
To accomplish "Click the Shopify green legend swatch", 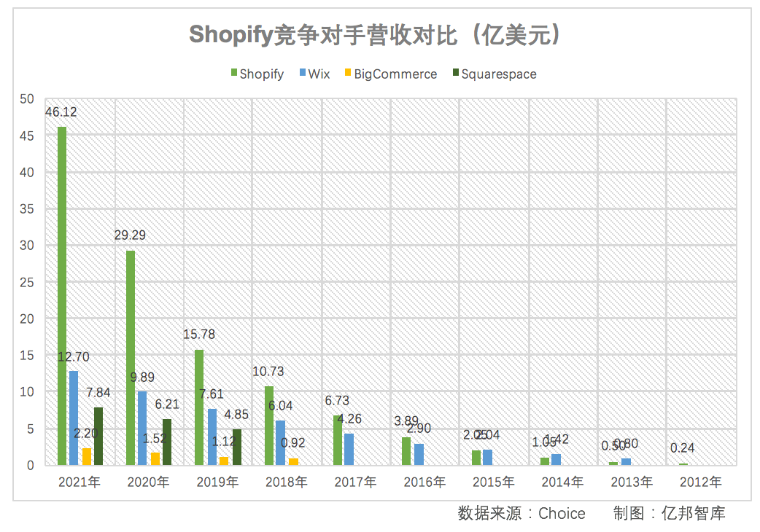I will [x=233, y=73].
